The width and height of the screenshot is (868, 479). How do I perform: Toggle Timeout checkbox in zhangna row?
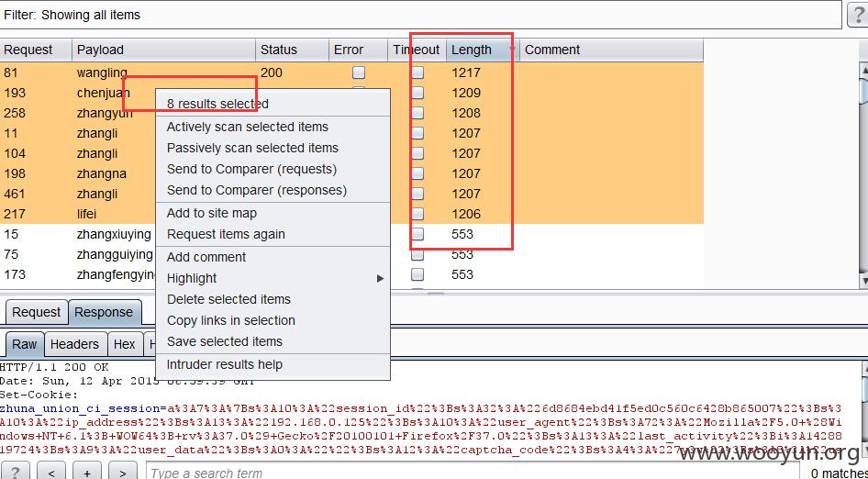(x=417, y=173)
